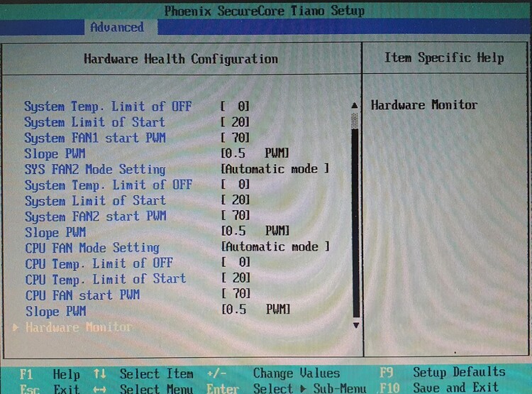
Task: Click the Phoenix SecureCore Tiano Setup title
Action: [x=265, y=11]
